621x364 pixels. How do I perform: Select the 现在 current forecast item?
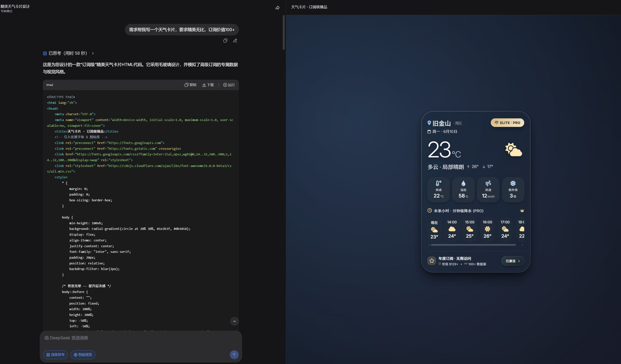click(434, 229)
